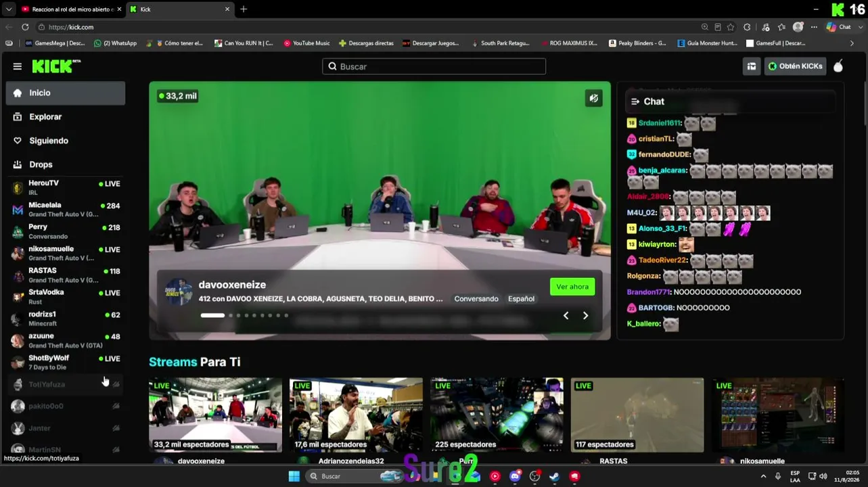Click the KICK logo in the header
The image size is (868, 487).
(x=56, y=66)
